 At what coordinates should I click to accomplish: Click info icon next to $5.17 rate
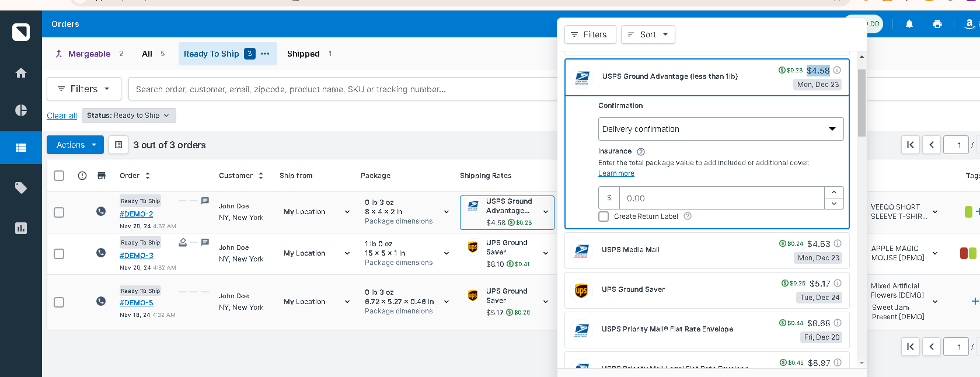pos(838,283)
